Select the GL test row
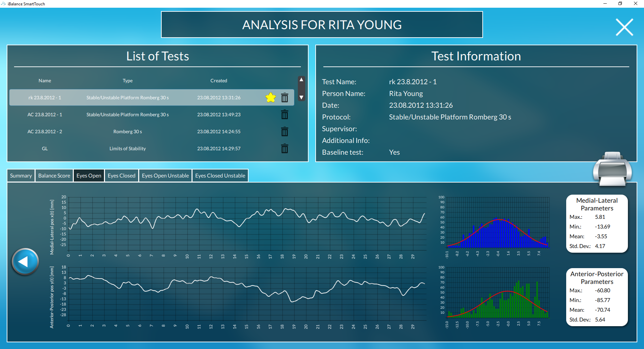Viewport: 644px width, 349px height. point(152,148)
